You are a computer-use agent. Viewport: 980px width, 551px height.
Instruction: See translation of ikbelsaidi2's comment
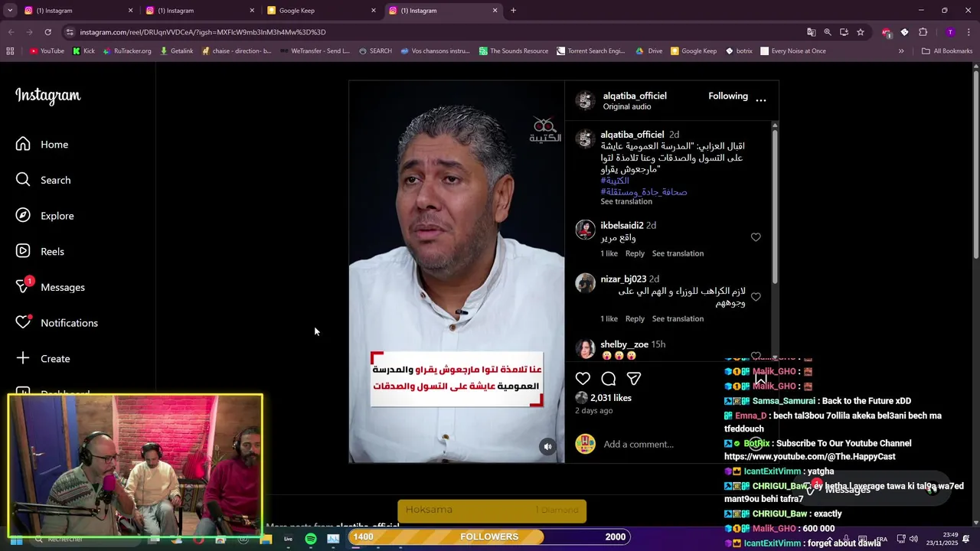(x=678, y=253)
